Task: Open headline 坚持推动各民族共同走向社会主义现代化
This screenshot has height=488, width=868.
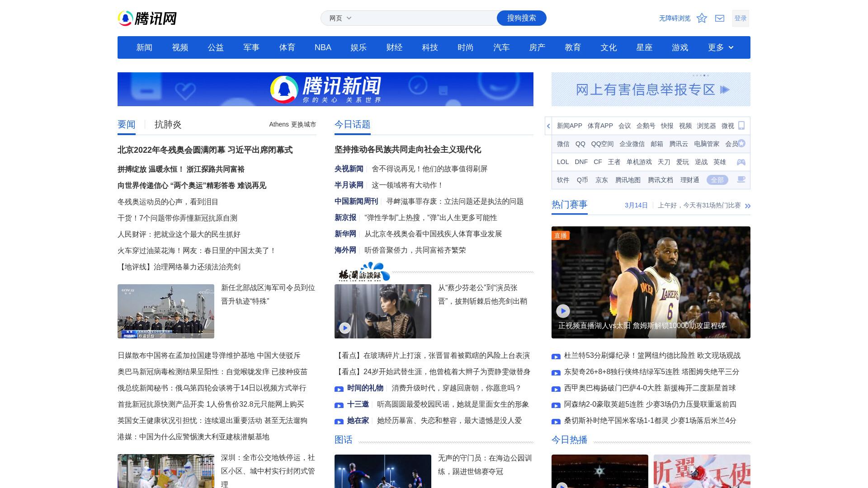Action: pos(408,150)
